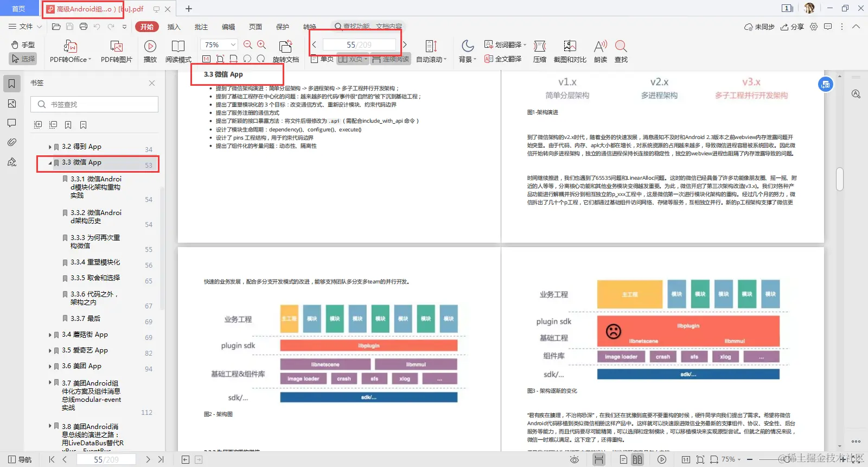Click PDF转图片 convert to image
The height and width of the screenshot is (467, 868).
pos(116,52)
